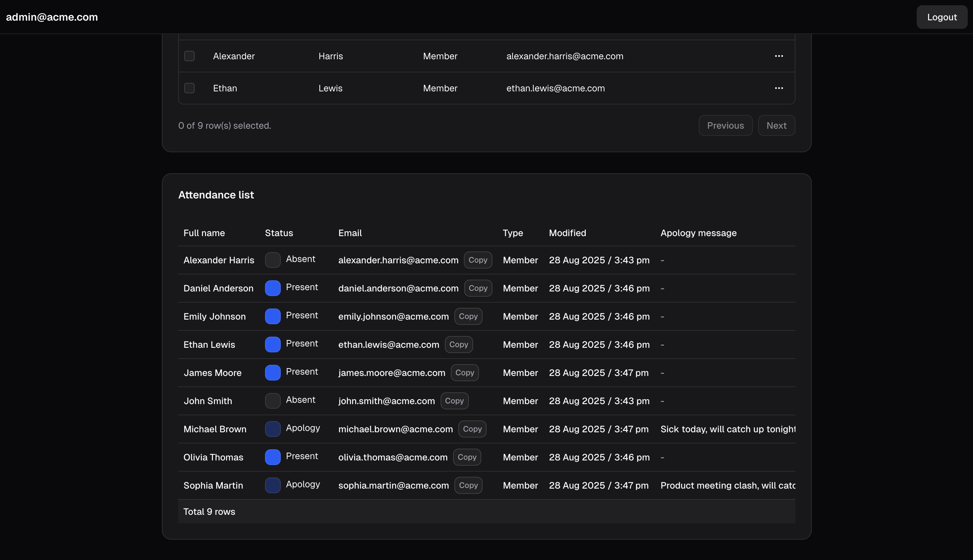This screenshot has height=560, width=973.
Task: Select the Ethan Lewis row checkbox
Action: tap(189, 88)
